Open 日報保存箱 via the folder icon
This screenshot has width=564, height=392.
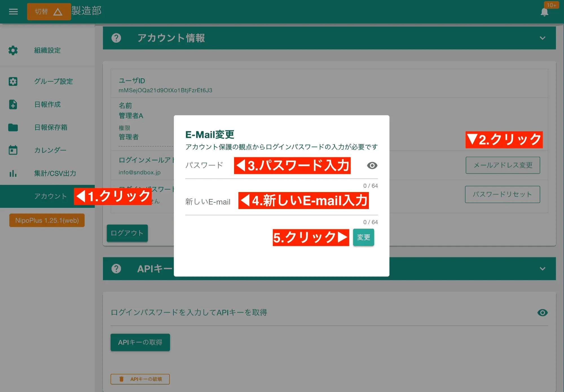13,127
